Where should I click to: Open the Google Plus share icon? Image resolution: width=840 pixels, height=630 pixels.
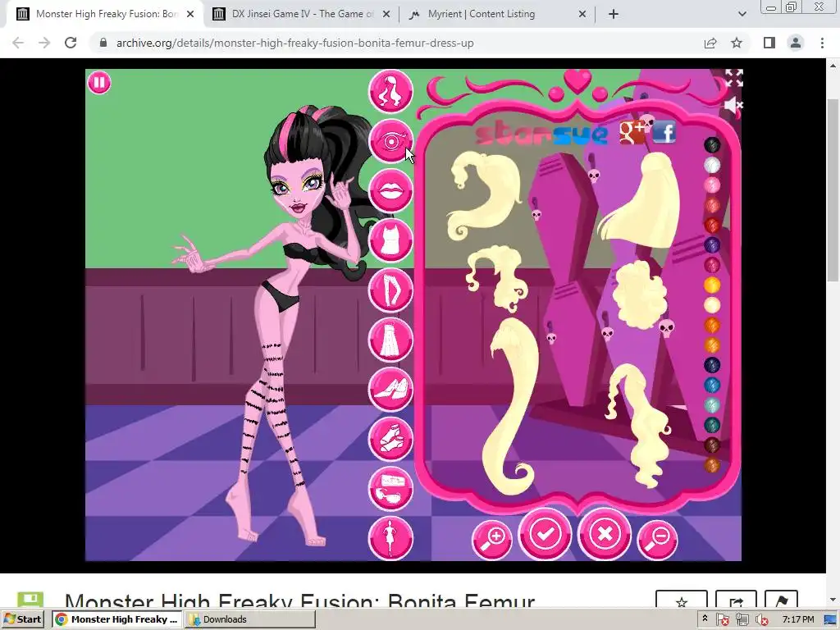point(632,132)
